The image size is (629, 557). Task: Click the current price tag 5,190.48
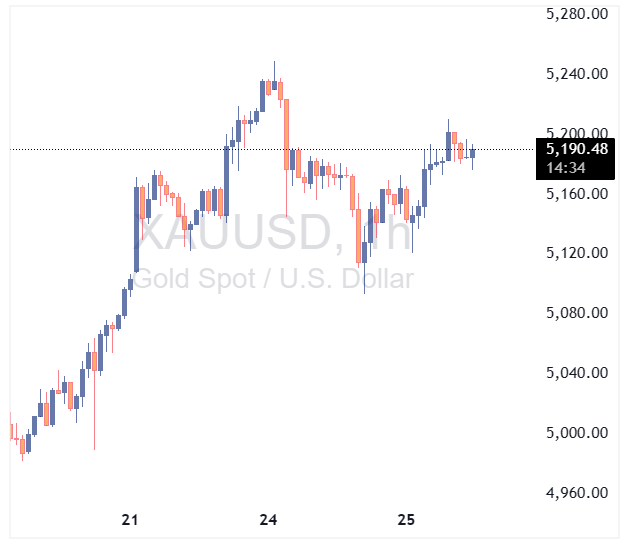tap(577, 149)
